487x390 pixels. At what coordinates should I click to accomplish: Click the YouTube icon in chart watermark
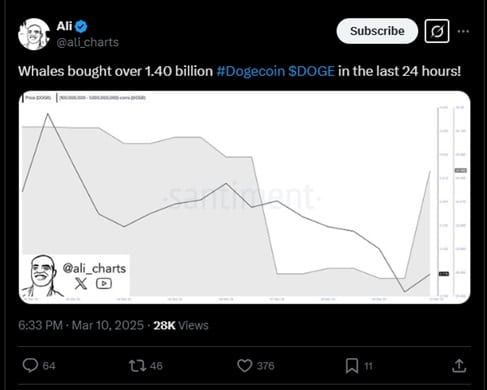point(104,283)
